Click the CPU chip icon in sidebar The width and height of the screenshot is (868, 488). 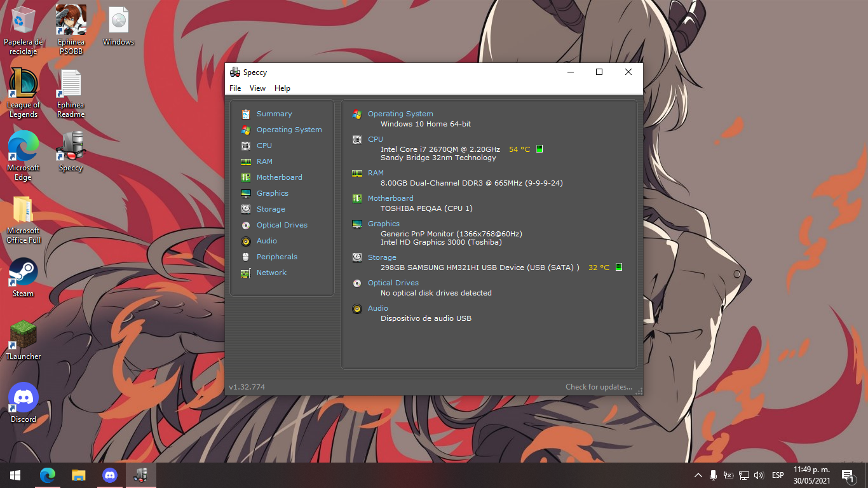tap(246, 146)
